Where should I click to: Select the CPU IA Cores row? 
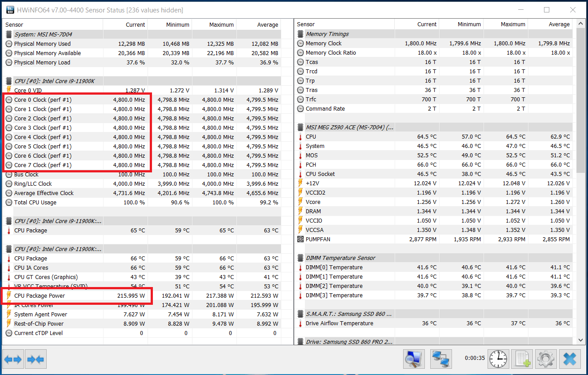[142, 267]
